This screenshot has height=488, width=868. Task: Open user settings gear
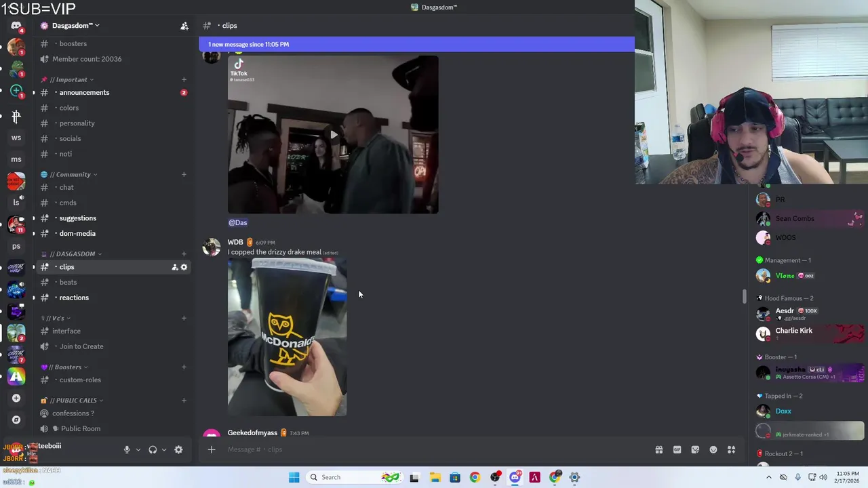pyautogui.click(x=178, y=449)
